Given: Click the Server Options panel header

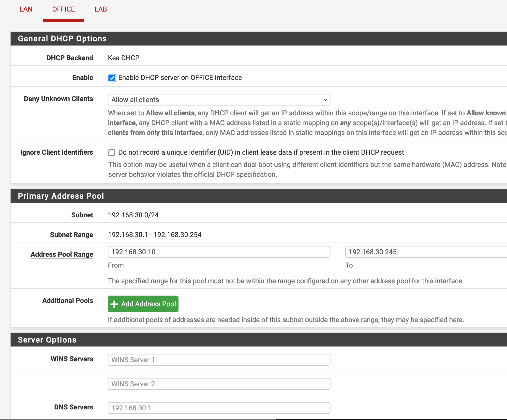Looking at the screenshot, I should pos(47,340).
